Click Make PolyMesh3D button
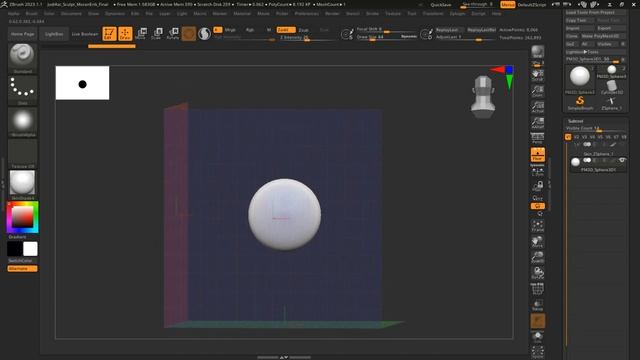Screen dimensions: 640x360 [603, 36]
